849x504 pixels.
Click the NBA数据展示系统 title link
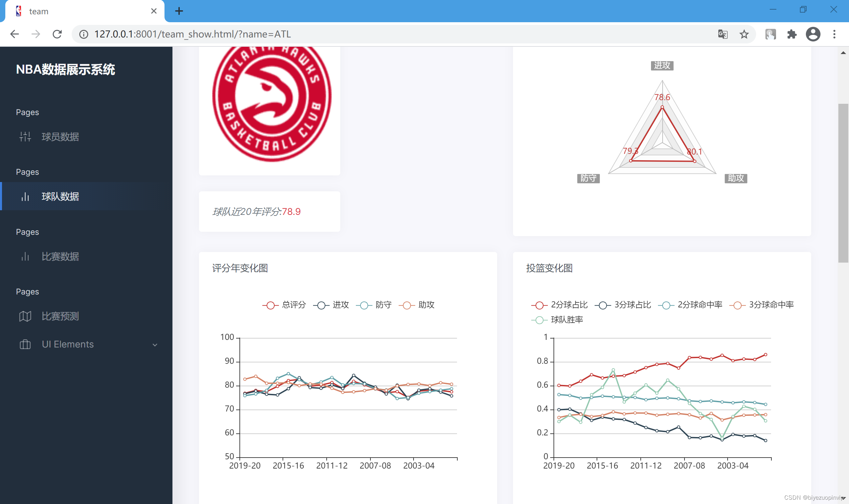(66, 70)
